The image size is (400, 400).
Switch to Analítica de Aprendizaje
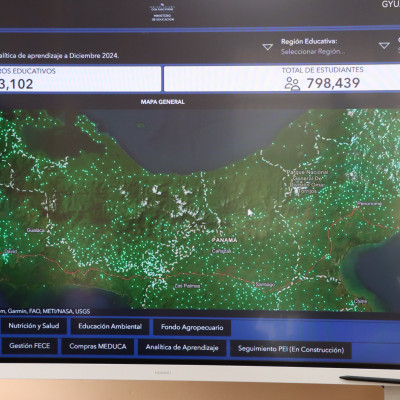[x=182, y=348]
